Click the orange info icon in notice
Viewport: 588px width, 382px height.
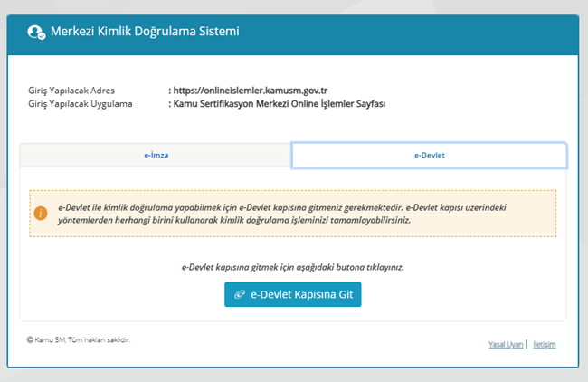coord(41,213)
